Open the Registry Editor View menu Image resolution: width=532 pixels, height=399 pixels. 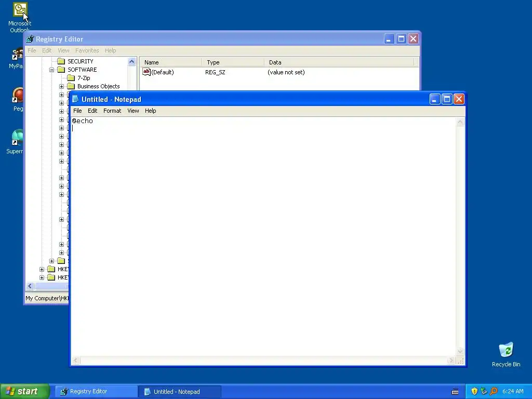(x=63, y=50)
